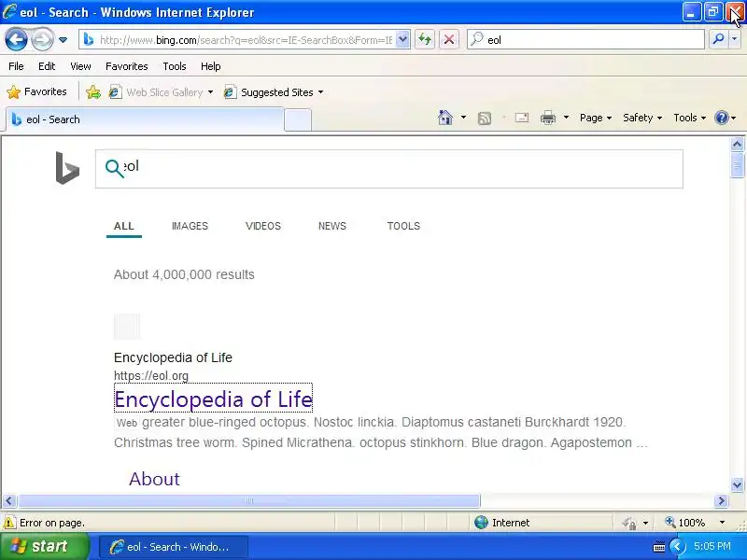
Task: Switch to the NEWS tab
Action: pos(332,226)
